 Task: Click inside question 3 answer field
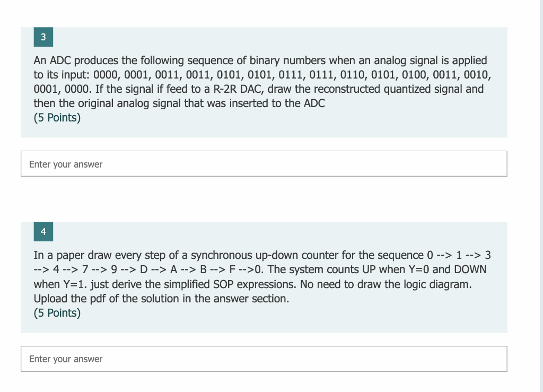click(x=264, y=163)
